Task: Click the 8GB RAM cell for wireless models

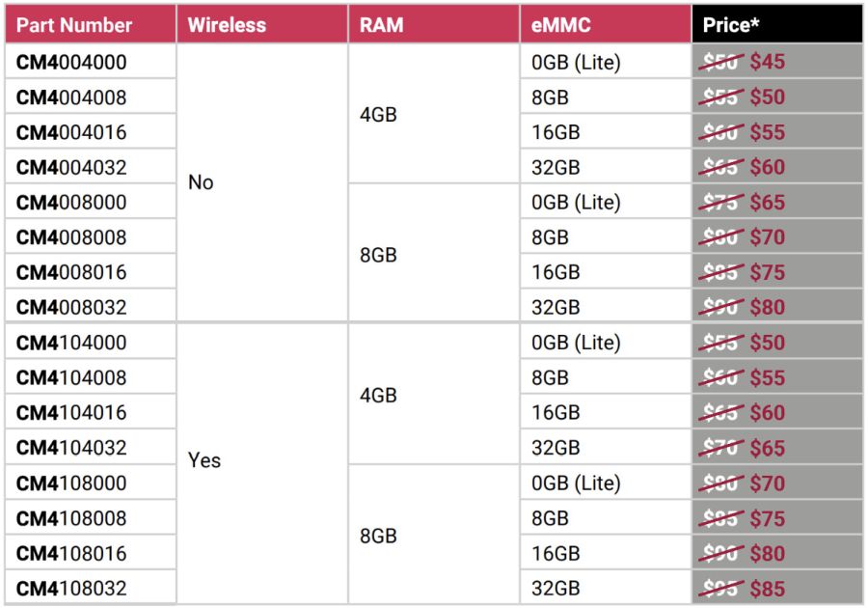Action: [x=434, y=535]
